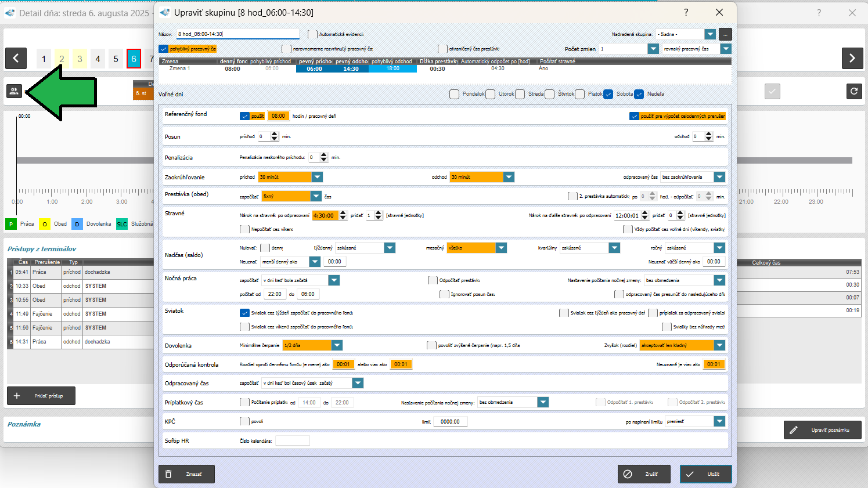The image size is (868, 488).
Task: Open the Dovolenka minimálne čerpanie dropdown
Action: pos(336,345)
